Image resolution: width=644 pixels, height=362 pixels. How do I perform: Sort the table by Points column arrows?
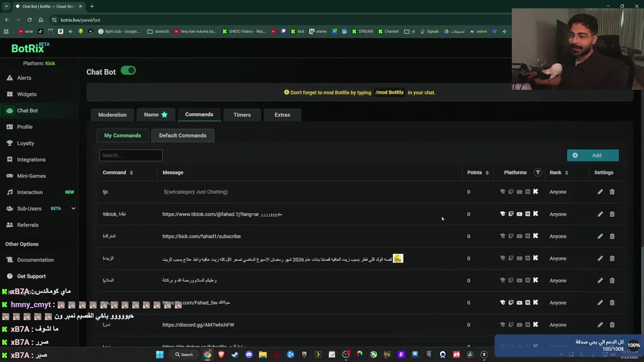(x=487, y=172)
